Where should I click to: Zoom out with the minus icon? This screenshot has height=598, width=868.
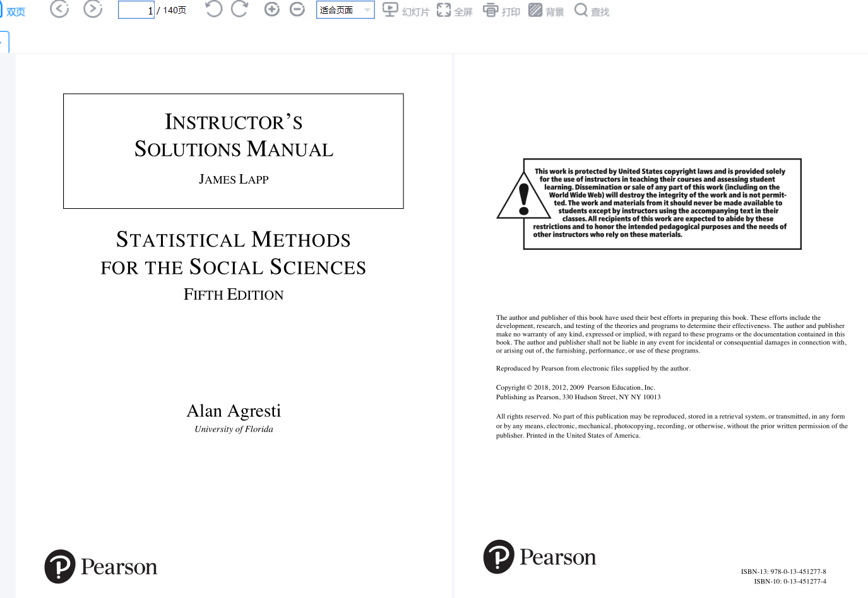click(297, 9)
